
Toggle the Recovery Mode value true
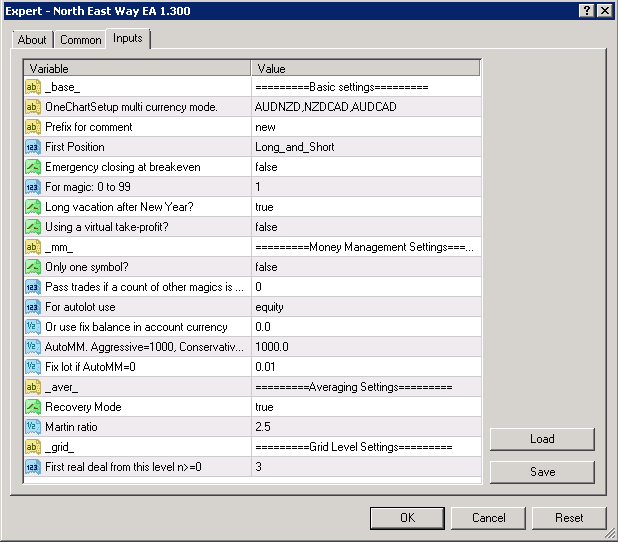(x=365, y=407)
